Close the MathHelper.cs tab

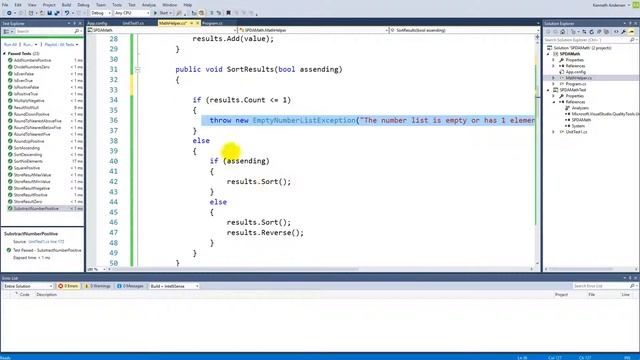198,23
